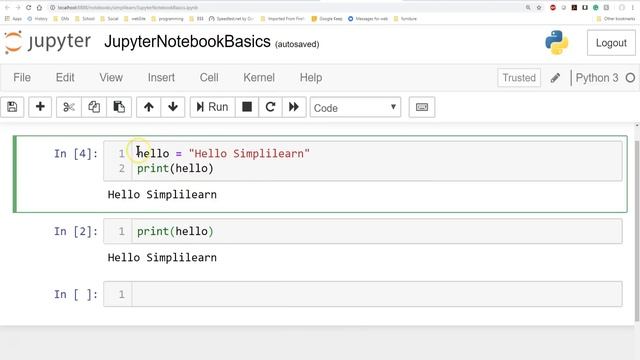Click the In [2] print(hello) cell
The image size is (640, 360).
click(363, 231)
